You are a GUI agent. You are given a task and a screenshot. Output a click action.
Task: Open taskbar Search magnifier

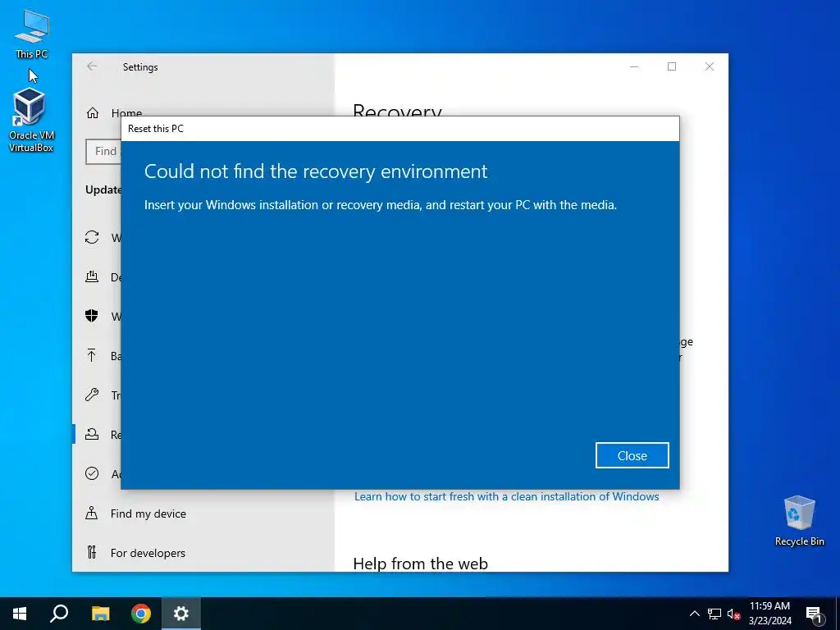click(x=59, y=614)
